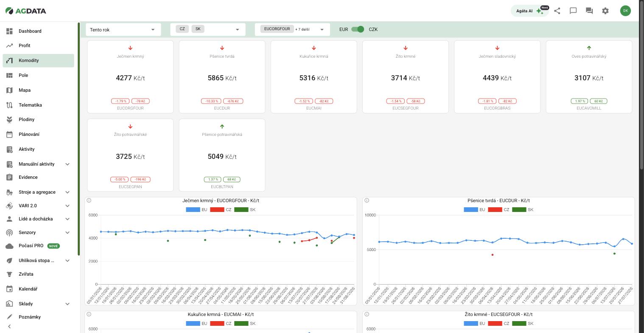Viewport: 644px width, 333px height.
Task: Open the Komodity menu item
Action: [x=38, y=60]
